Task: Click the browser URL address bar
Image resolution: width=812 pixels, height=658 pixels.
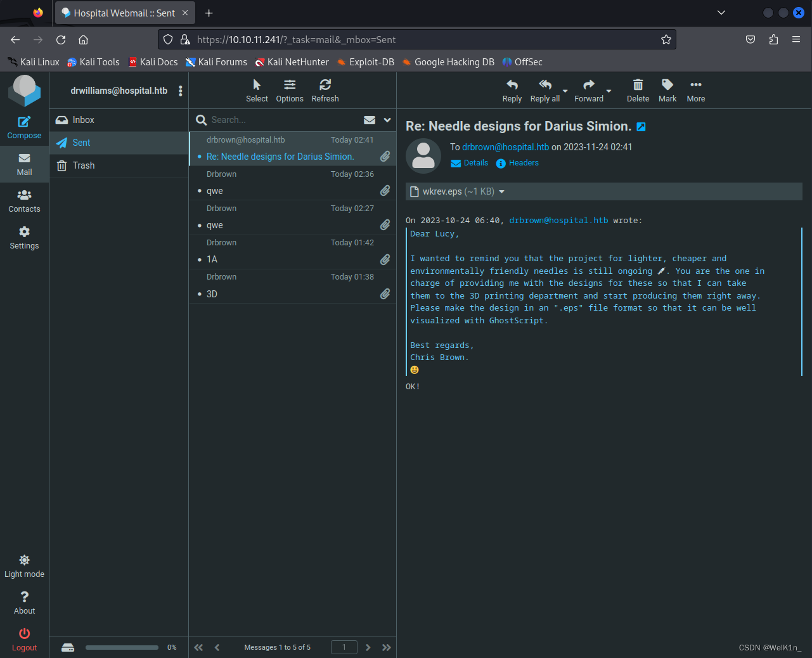Action: click(x=417, y=39)
